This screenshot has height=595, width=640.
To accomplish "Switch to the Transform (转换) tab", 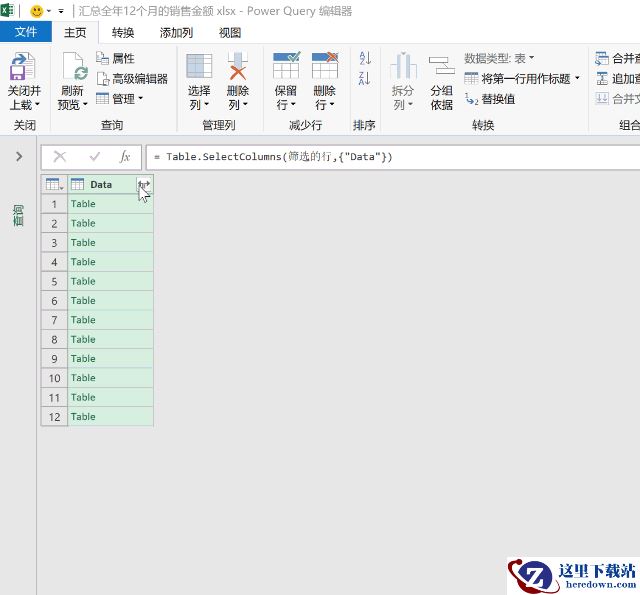I will click(123, 33).
